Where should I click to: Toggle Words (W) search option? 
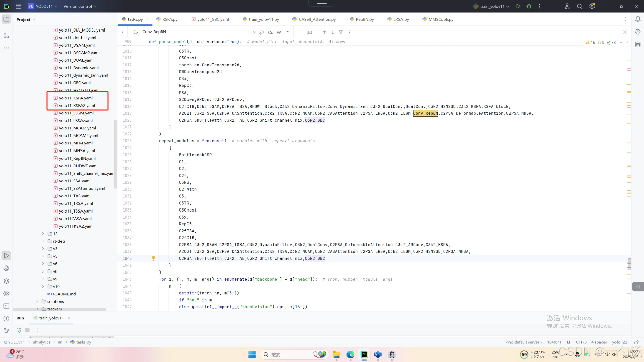[x=279, y=32]
